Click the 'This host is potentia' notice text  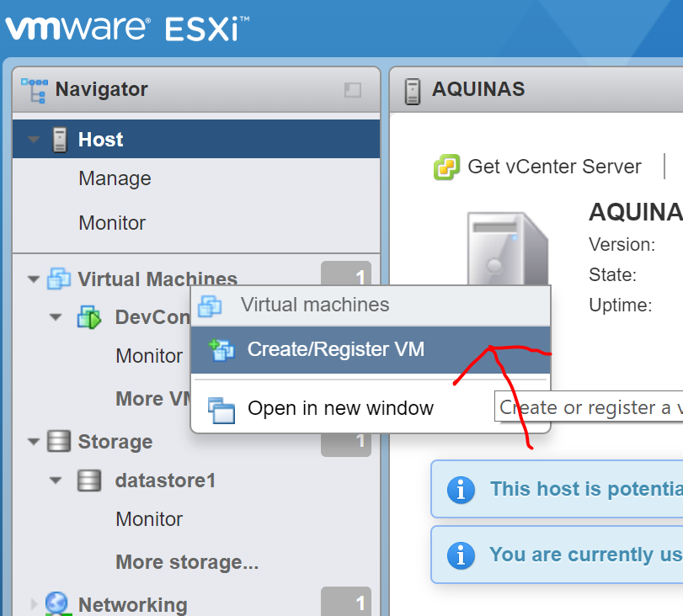click(586, 489)
